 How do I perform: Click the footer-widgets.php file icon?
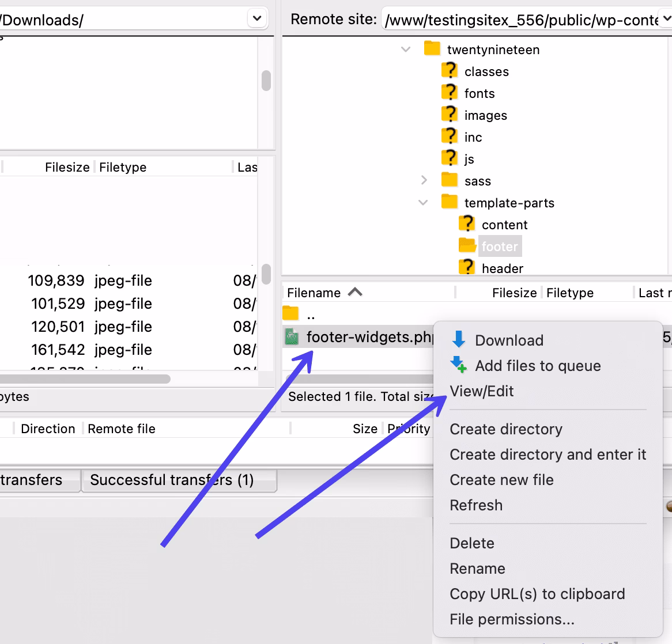pos(292,337)
